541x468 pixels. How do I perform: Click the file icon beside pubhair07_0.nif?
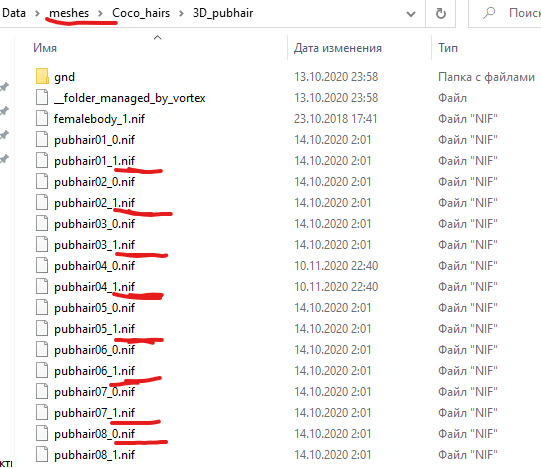(x=42, y=392)
